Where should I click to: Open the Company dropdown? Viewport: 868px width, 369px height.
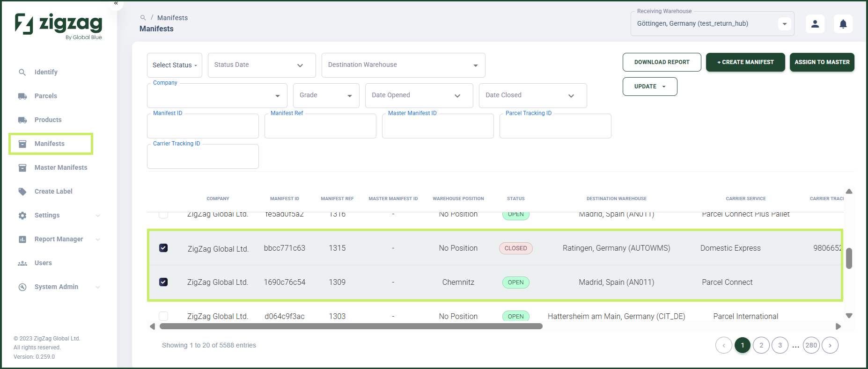pyautogui.click(x=217, y=95)
